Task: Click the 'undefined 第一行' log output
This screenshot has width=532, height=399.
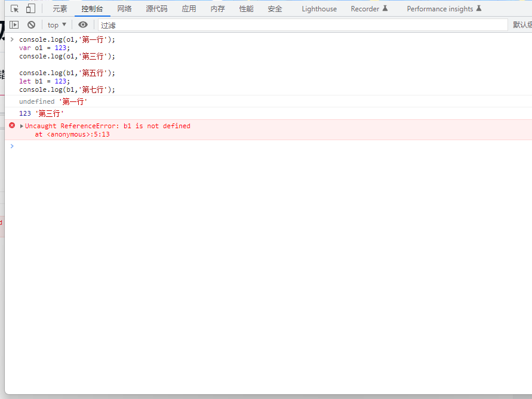Action: click(x=53, y=101)
